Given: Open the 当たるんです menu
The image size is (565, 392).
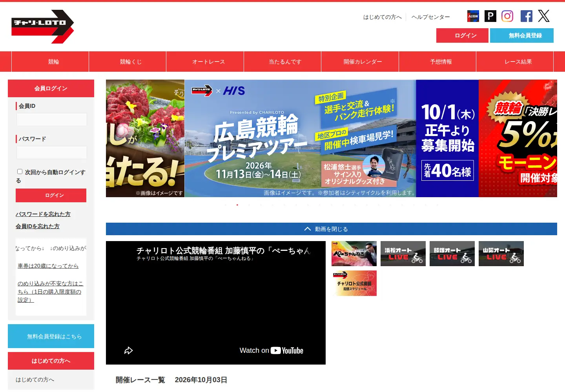Looking at the screenshot, I should (282, 62).
